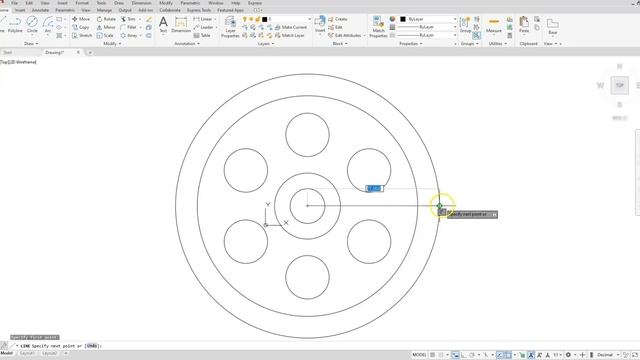Click the Group tool
This screenshot has height=360, width=640.
tap(465, 24)
